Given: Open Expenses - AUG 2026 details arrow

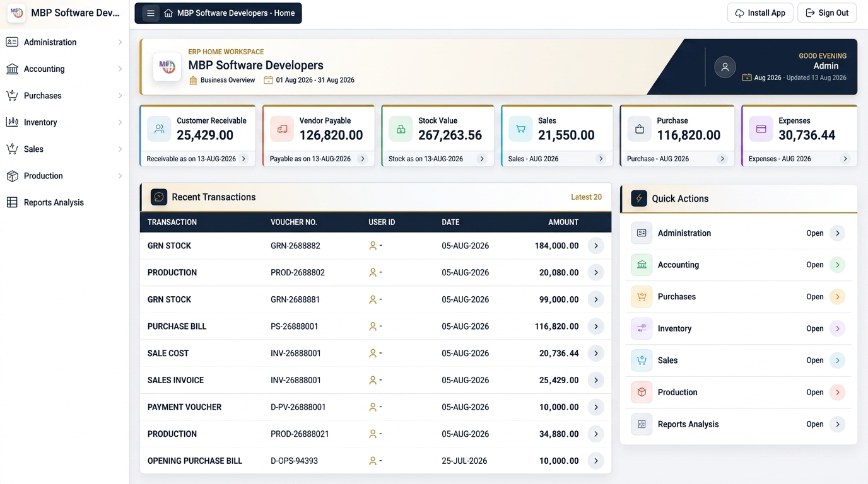Looking at the screenshot, I should [845, 159].
